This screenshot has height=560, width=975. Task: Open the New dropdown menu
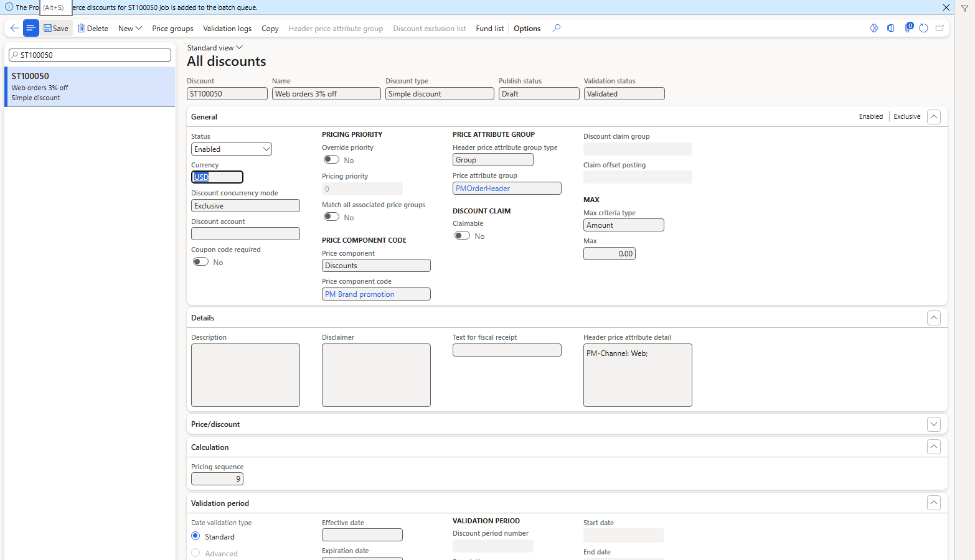click(130, 29)
